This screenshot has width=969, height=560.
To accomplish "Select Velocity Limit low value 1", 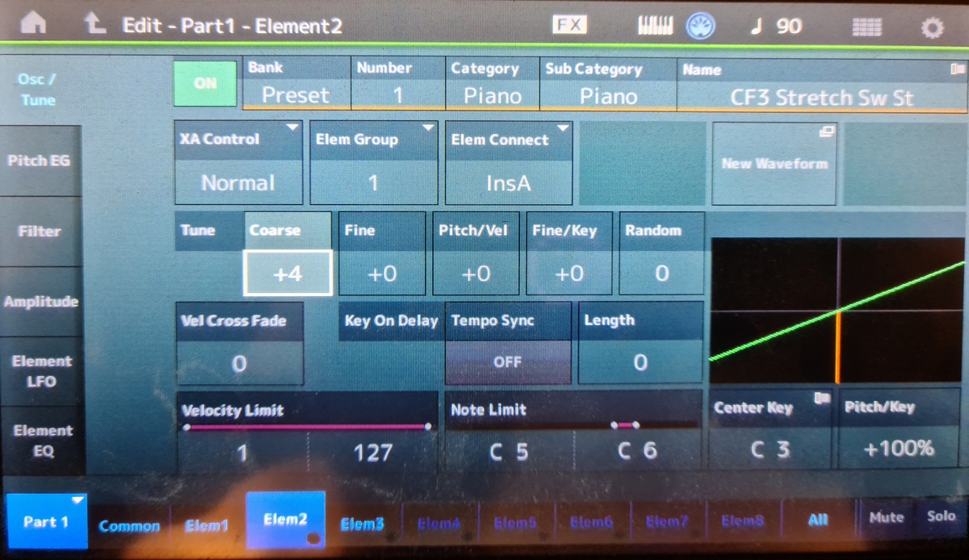I will tap(241, 453).
